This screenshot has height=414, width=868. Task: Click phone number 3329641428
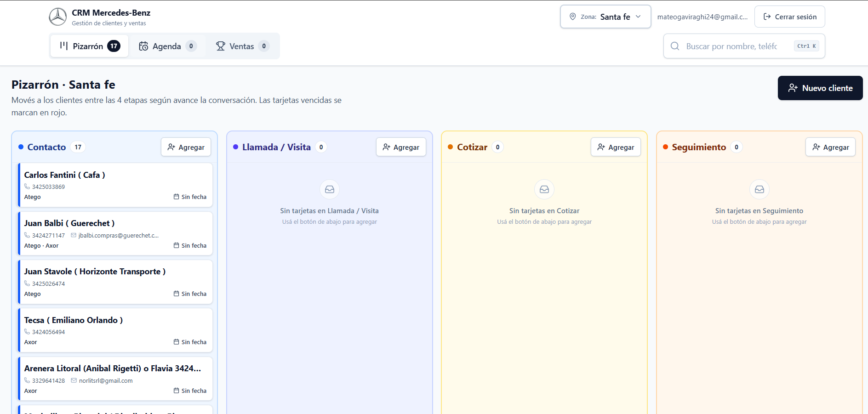[x=48, y=380]
